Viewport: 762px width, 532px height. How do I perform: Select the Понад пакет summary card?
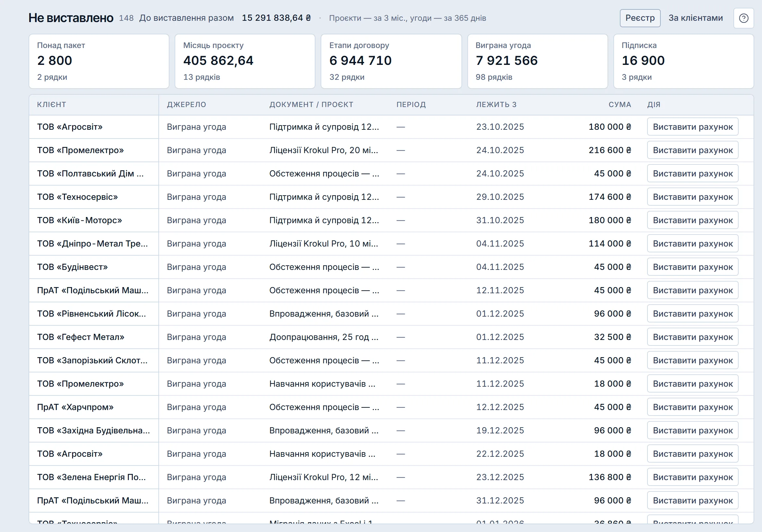point(99,61)
